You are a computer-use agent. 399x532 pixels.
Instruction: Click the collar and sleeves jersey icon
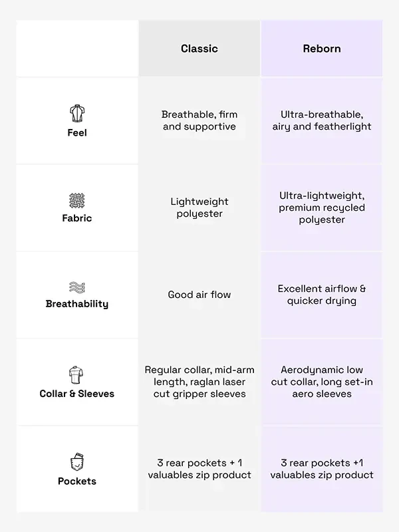(x=77, y=375)
